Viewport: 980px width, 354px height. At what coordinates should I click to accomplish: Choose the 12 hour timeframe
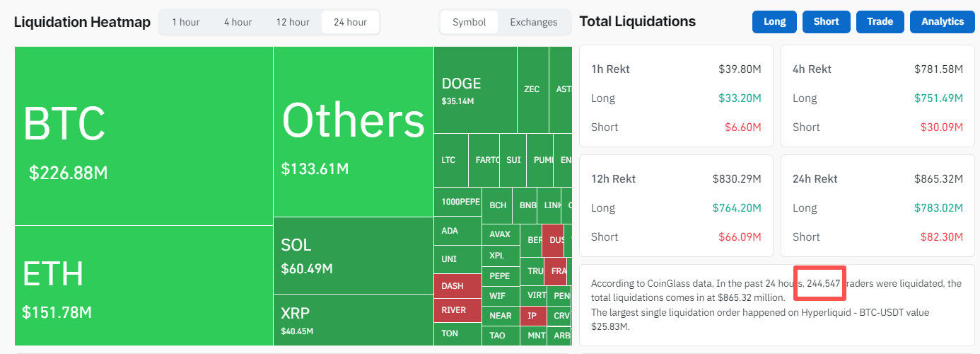point(293,22)
